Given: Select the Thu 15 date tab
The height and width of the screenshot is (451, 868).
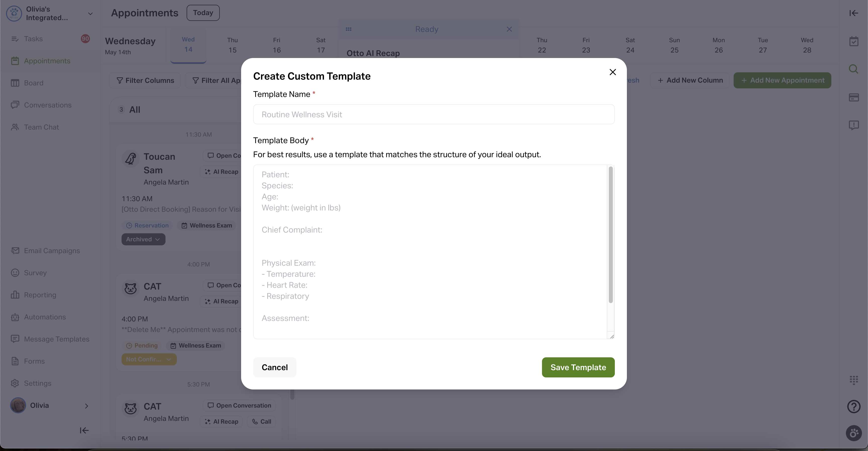Looking at the screenshot, I should point(232,45).
